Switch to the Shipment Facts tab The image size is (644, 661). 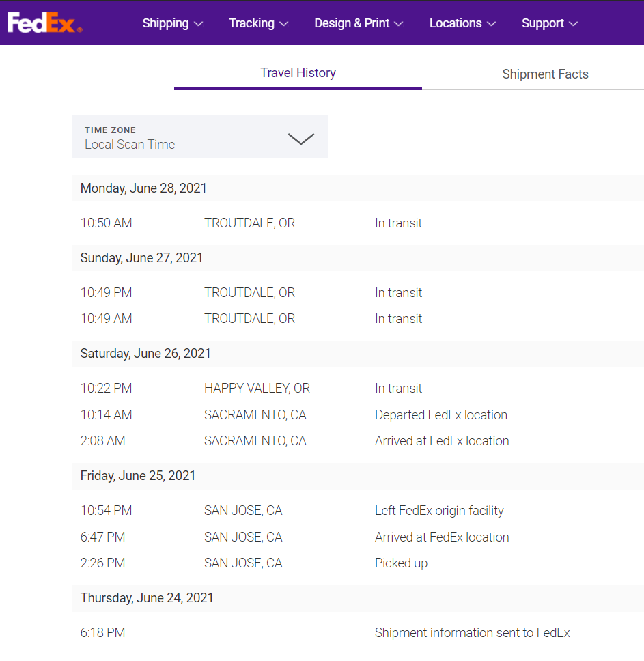click(545, 74)
